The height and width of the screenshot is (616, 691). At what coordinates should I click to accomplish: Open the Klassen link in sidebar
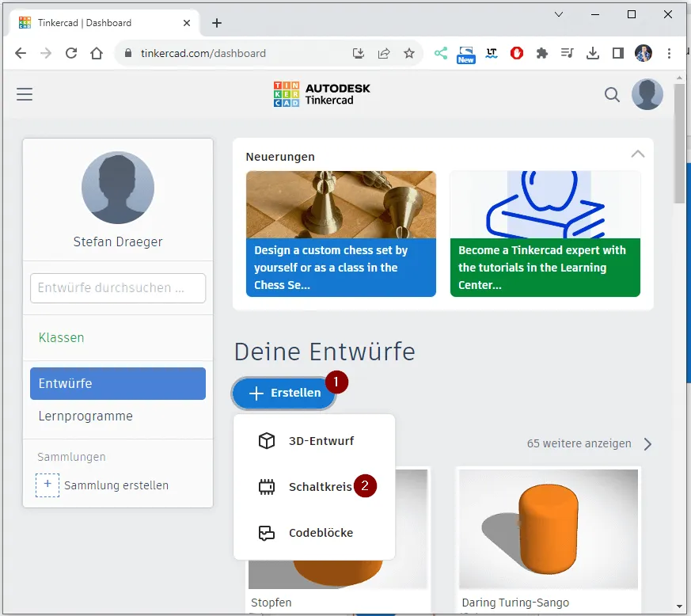coord(61,337)
